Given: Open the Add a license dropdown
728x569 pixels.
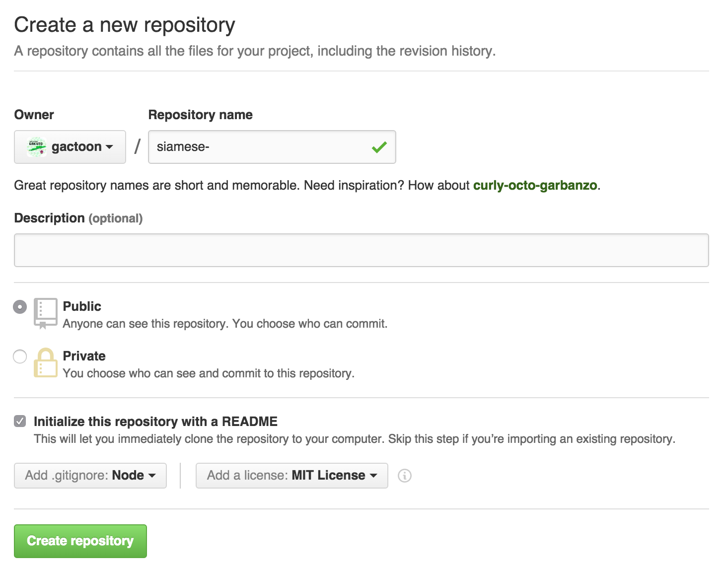Looking at the screenshot, I should click(292, 476).
